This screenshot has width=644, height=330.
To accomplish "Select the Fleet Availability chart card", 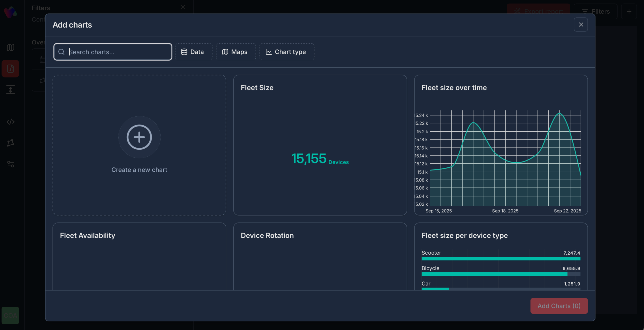I will [x=139, y=256].
